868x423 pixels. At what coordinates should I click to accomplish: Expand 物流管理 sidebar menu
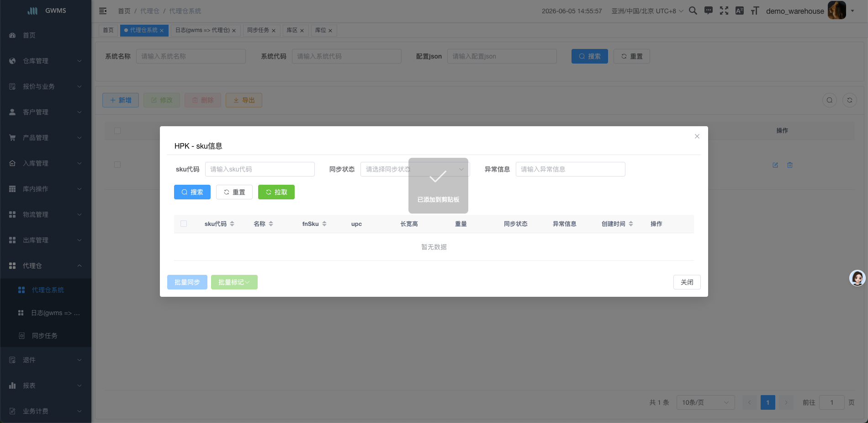click(46, 214)
